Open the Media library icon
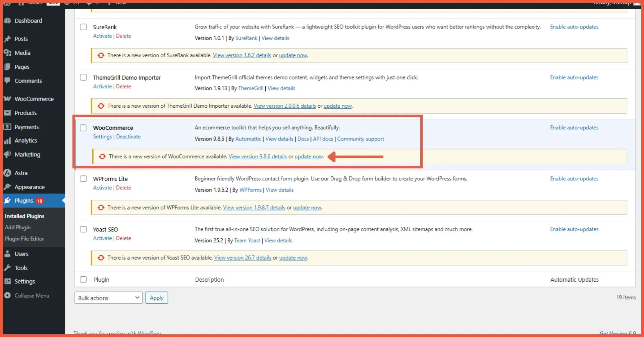 coord(8,53)
